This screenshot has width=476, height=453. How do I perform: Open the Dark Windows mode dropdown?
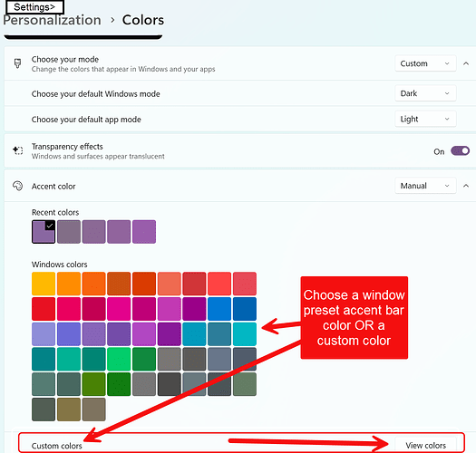(x=425, y=93)
